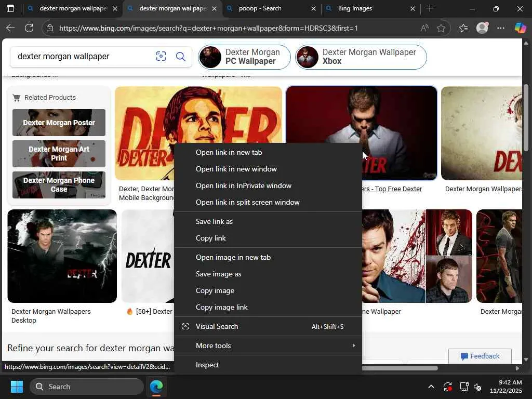The width and height of the screenshot is (532, 399).
Task: Search using an image camera icon
Action: pos(161,56)
